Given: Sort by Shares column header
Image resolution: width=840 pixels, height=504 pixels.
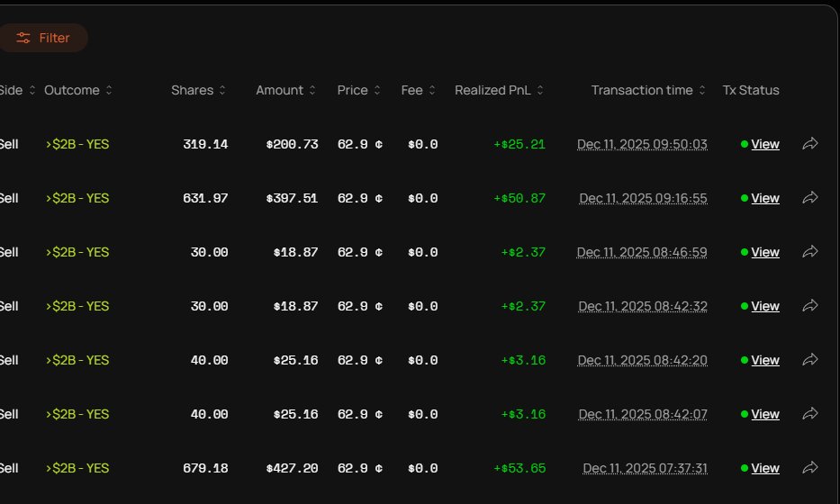Looking at the screenshot, I should (199, 91).
